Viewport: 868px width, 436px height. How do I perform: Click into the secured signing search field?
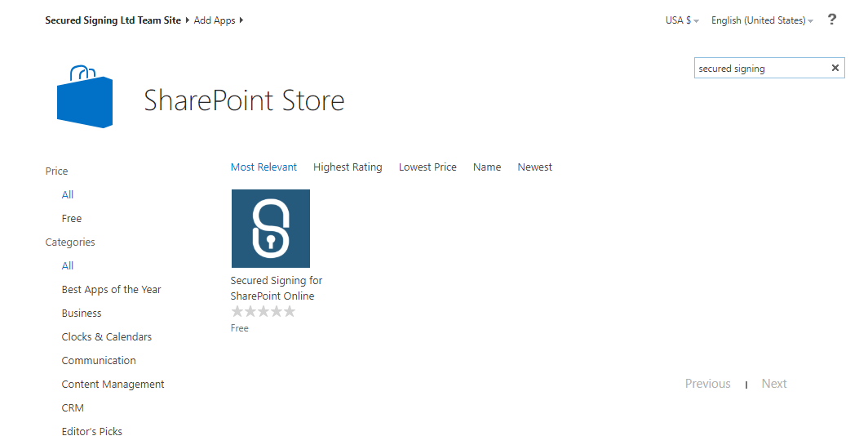coord(759,69)
